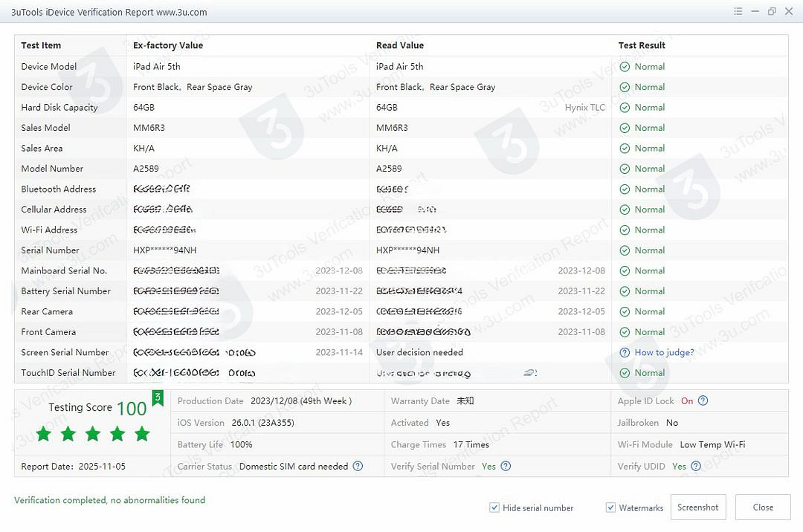
Task: Click the Close button
Action: pos(763,507)
